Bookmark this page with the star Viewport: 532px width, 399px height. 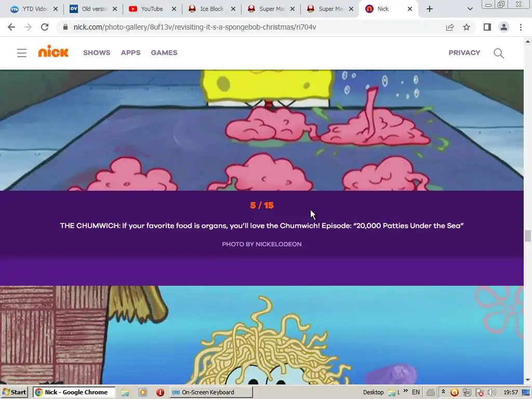click(467, 27)
